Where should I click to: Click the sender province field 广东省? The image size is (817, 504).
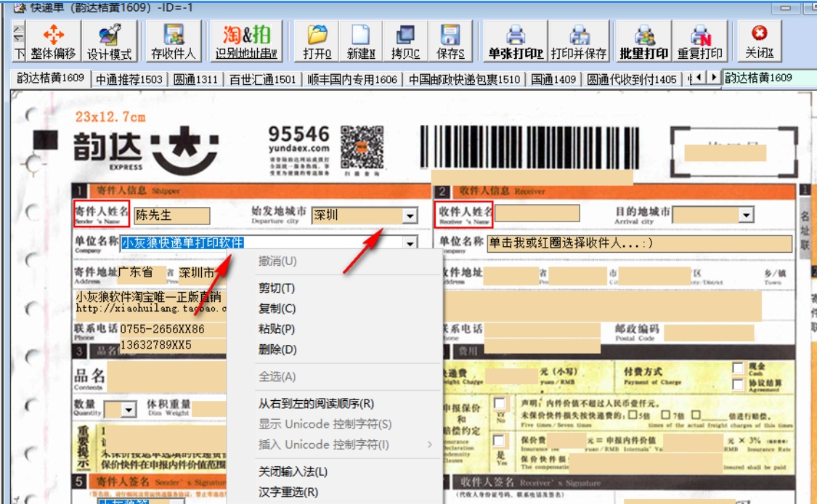coord(142,272)
